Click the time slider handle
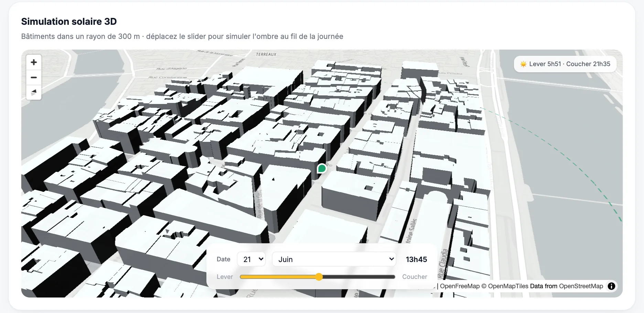Viewport: 644px width, 313px height. (x=319, y=277)
